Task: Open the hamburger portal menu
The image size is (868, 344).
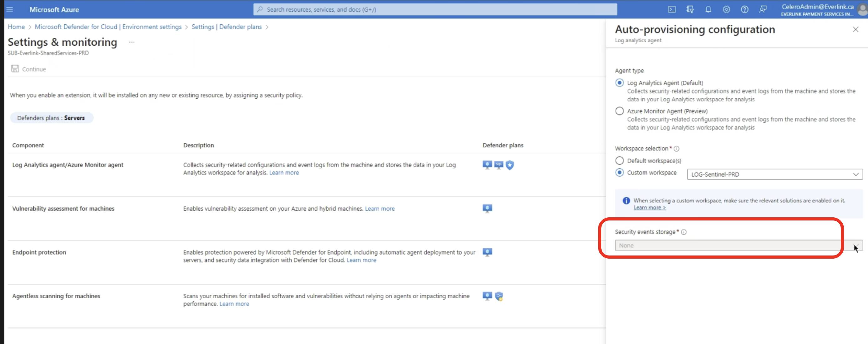Action: [x=9, y=9]
